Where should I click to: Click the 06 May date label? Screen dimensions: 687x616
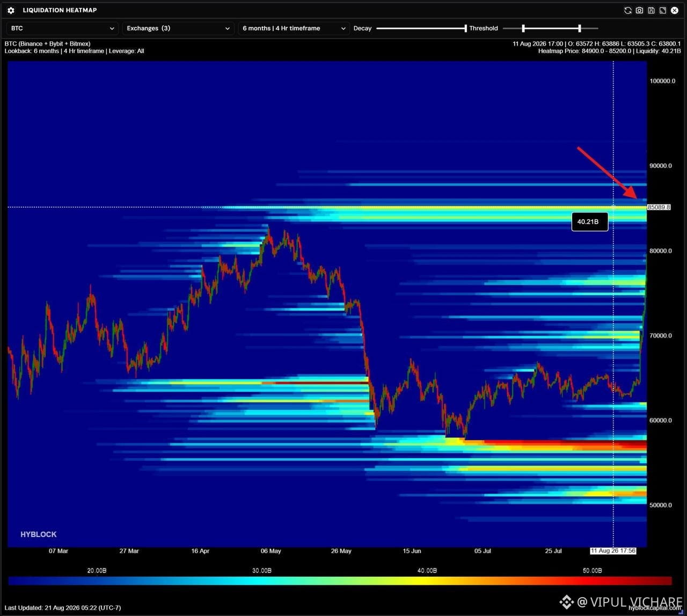click(x=271, y=551)
